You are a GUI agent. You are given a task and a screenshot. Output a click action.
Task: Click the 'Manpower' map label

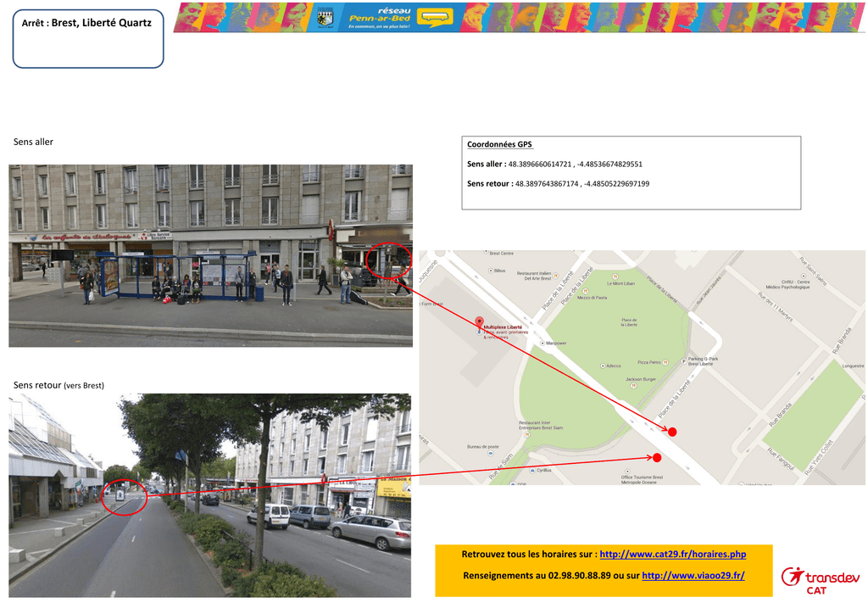click(556, 343)
